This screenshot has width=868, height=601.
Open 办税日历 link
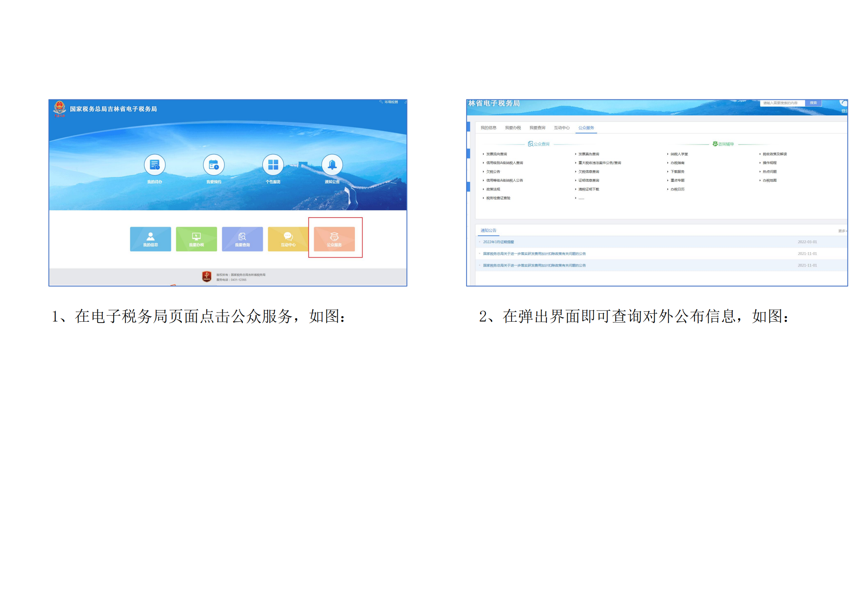(x=677, y=189)
